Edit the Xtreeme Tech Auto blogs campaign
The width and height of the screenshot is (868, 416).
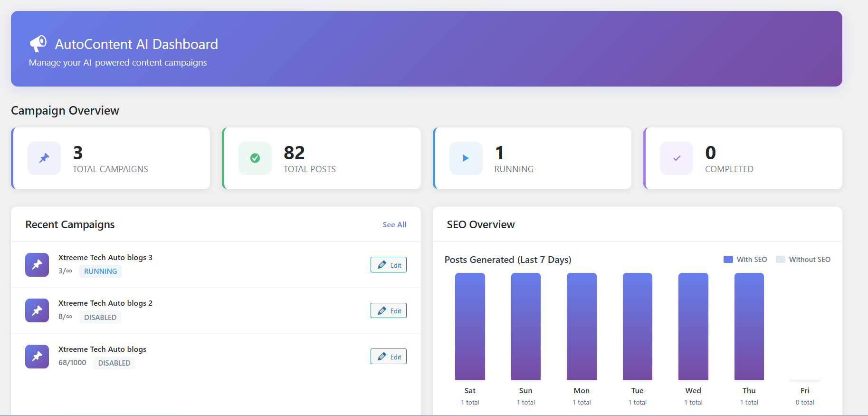pyautogui.click(x=389, y=357)
